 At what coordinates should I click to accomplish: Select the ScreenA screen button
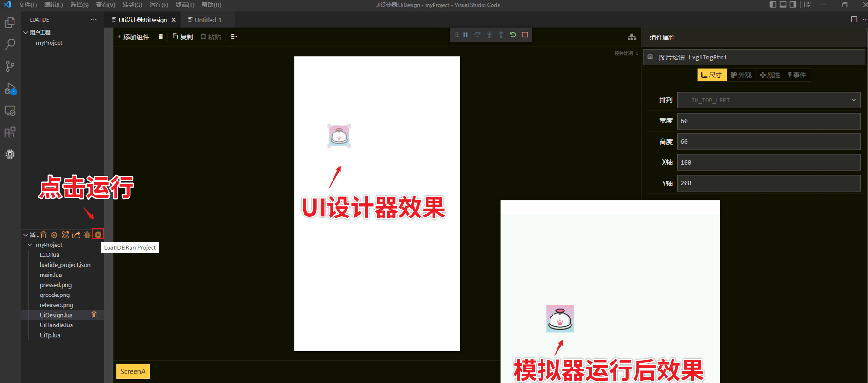[133, 371]
